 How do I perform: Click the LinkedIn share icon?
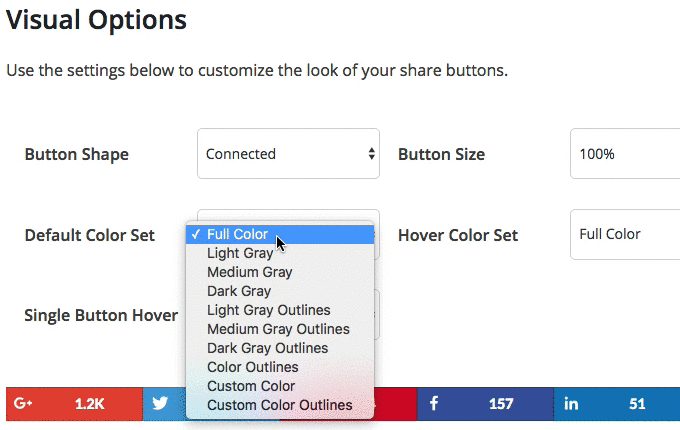[571, 404]
